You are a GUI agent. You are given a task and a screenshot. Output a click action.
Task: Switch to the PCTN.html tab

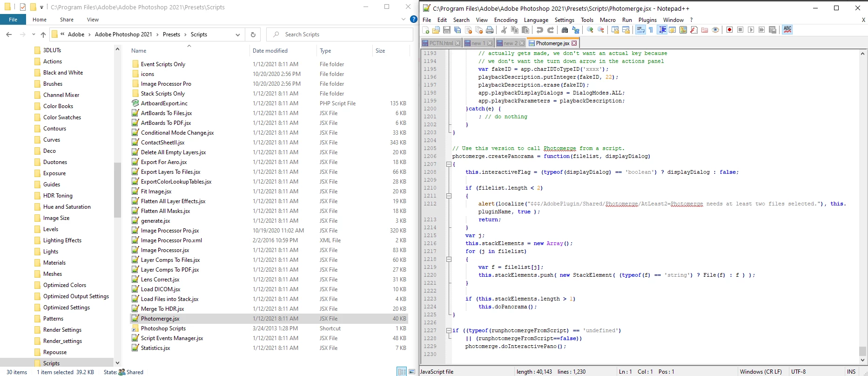[440, 43]
